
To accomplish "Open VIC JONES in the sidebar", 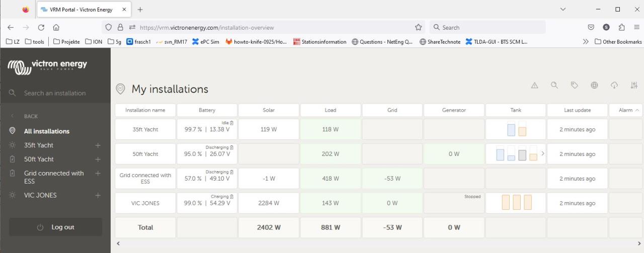I will pos(40,195).
